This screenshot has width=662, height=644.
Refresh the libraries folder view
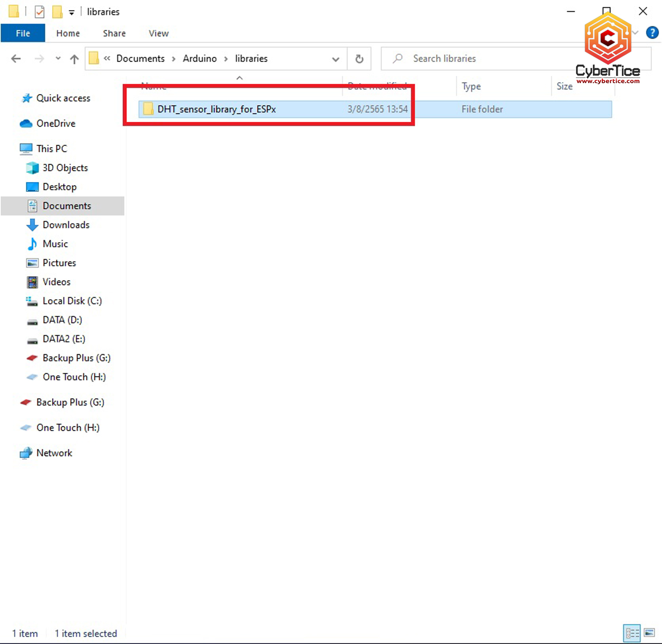[x=359, y=59]
